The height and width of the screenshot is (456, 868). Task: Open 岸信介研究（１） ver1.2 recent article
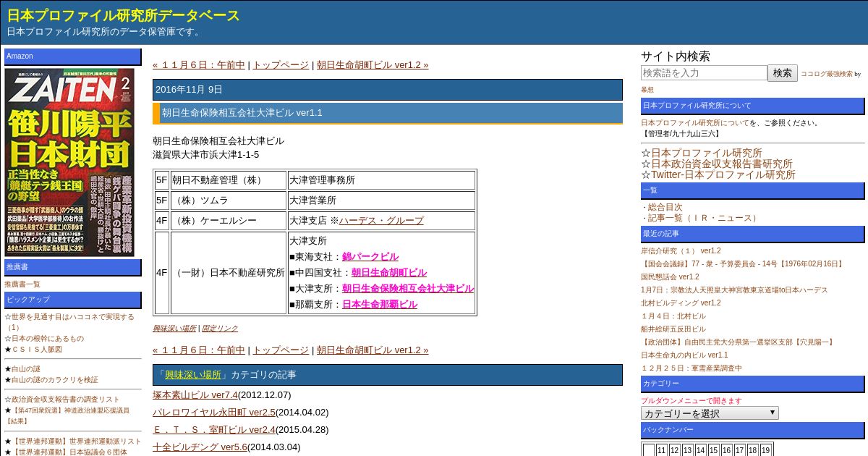(x=681, y=250)
